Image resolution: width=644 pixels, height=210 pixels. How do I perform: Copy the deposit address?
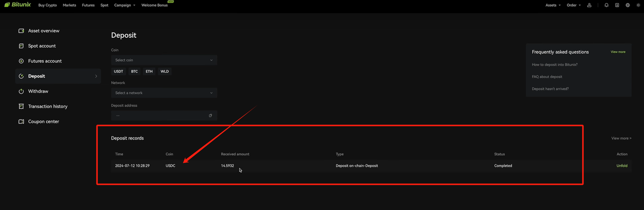click(x=210, y=116)
